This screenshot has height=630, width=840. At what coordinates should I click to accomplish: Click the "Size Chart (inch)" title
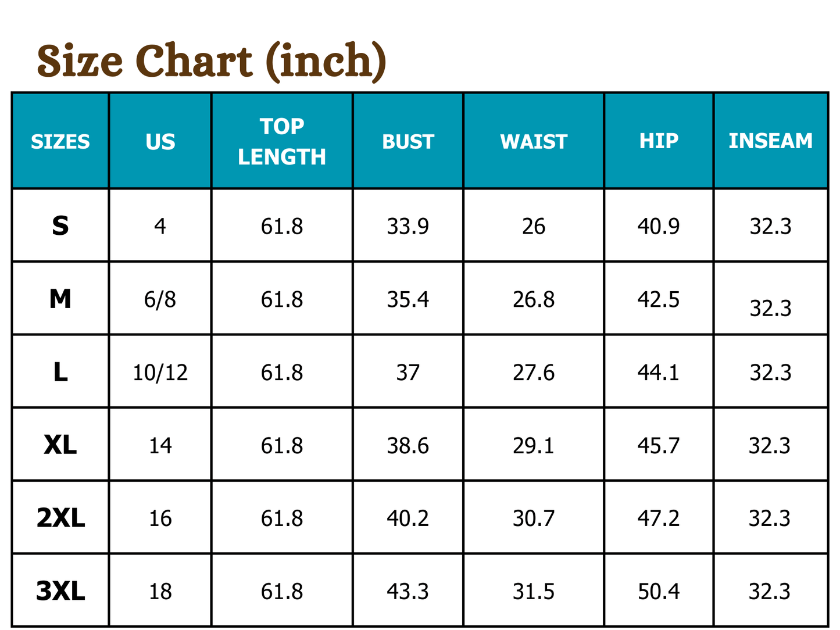tap(212, 61)
